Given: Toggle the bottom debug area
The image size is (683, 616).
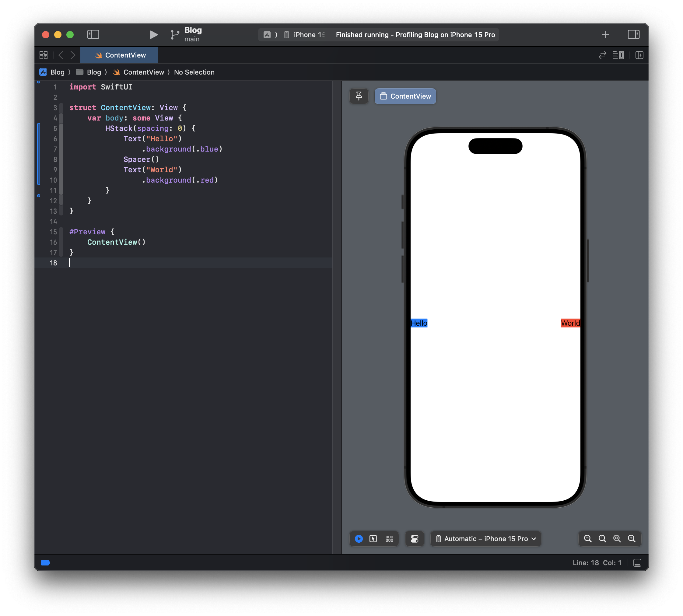Looking at the screenshot, I should click(637, 562).
